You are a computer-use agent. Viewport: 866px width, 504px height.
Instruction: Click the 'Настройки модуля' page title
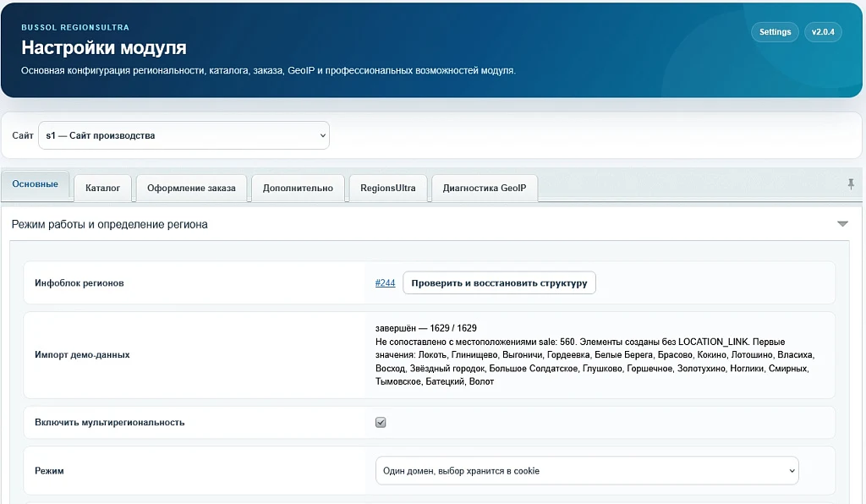[x=104, y=48]
